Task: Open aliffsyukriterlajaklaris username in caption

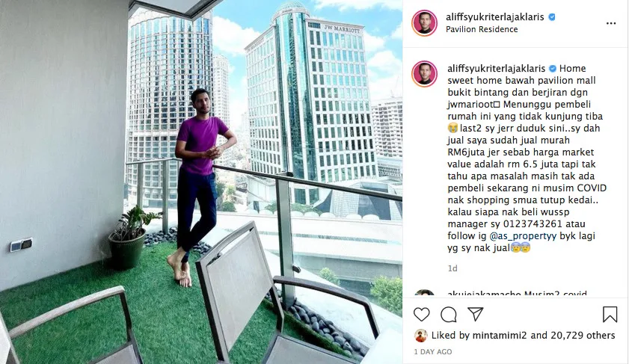Action: coord(496,68)
